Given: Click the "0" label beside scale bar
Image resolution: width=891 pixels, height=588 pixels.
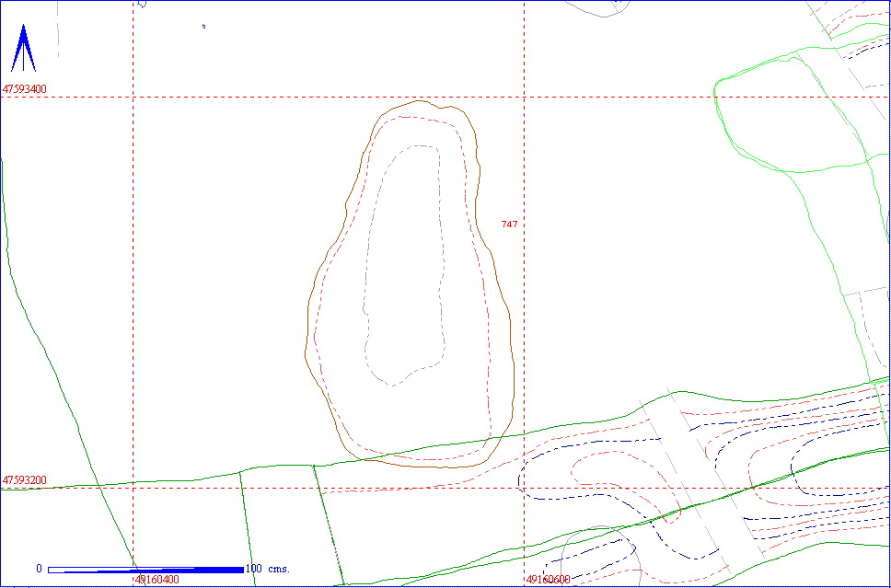Looking at the screenshot, I should (39, 569).
